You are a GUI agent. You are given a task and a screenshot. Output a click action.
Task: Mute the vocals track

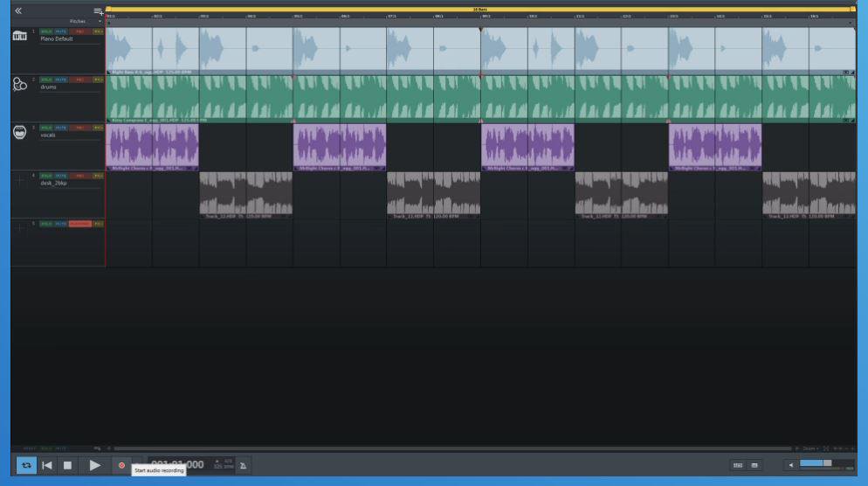click(60, 128)
